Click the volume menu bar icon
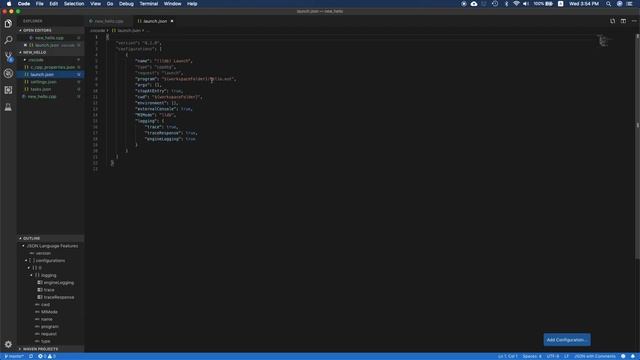This screenshot has height=360, width=640. [526, 4]
